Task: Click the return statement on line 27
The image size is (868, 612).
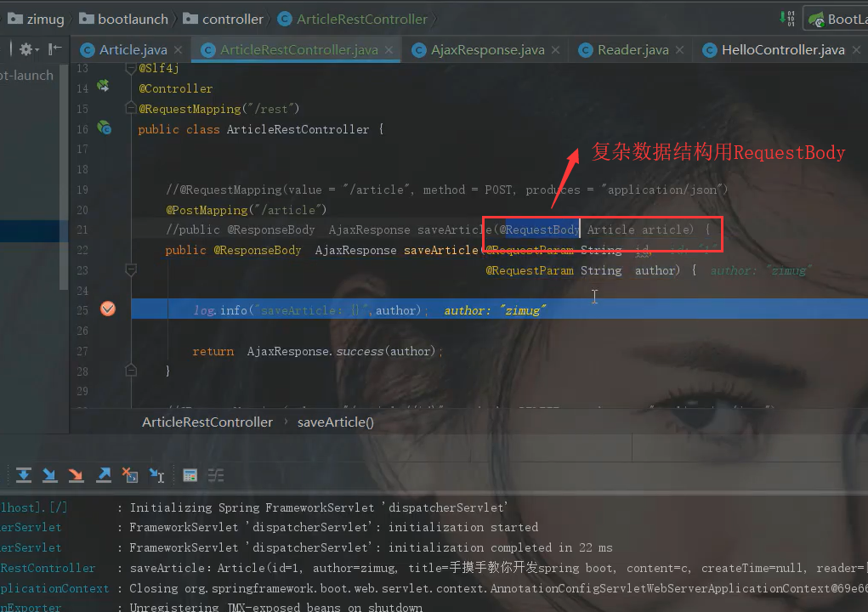Action: tap(317, 351)
